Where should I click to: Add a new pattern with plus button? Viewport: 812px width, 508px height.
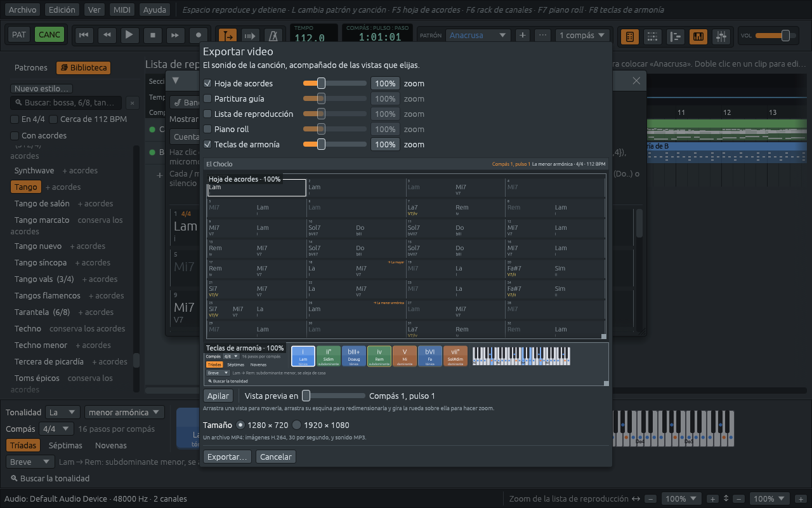click(522, 36)
